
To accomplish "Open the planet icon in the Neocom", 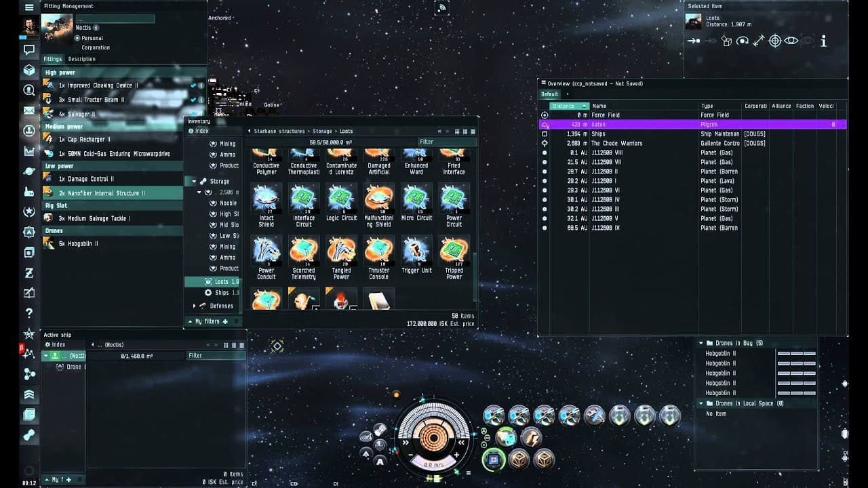I will [29, 171].
